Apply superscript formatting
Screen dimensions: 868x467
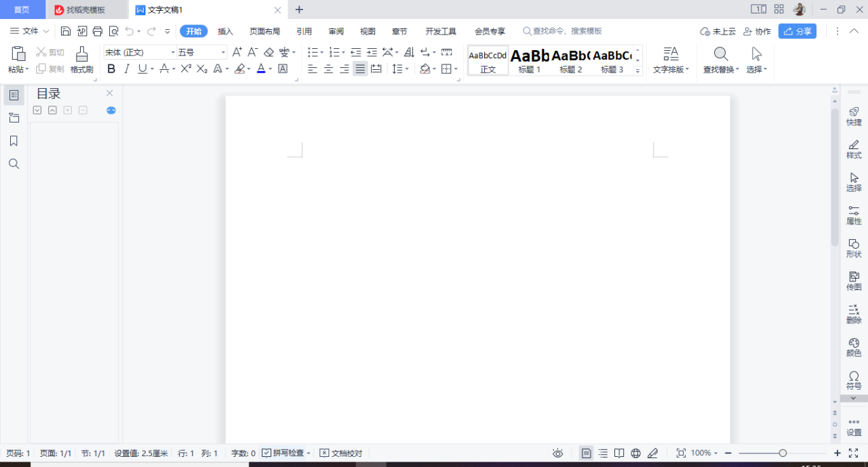pyautogui.click(x=186, y=69)
